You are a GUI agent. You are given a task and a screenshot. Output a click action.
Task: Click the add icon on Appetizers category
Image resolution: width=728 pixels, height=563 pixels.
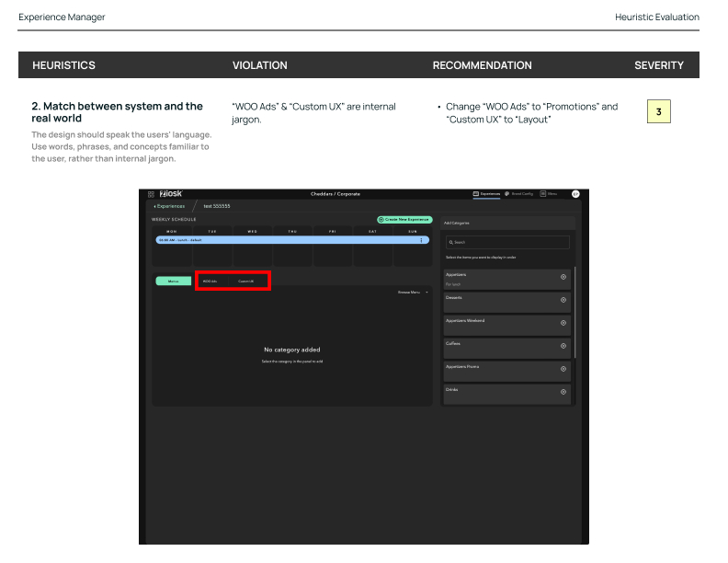(563, 277)
